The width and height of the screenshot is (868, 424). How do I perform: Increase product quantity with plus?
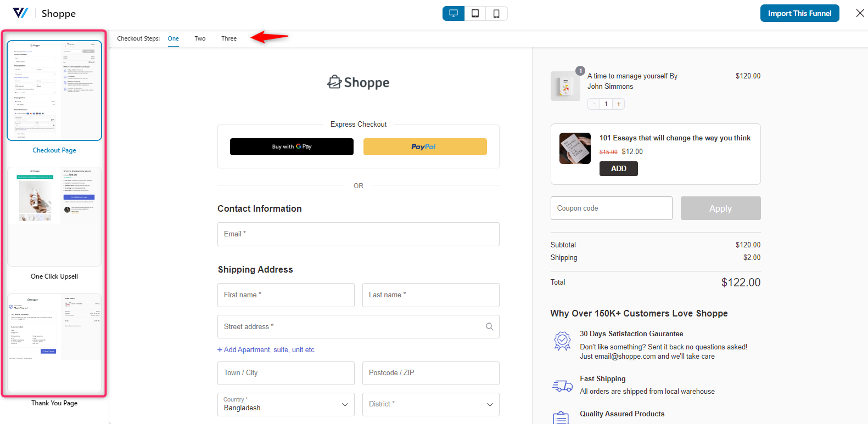pyautogui.click(x=619, y=104)
